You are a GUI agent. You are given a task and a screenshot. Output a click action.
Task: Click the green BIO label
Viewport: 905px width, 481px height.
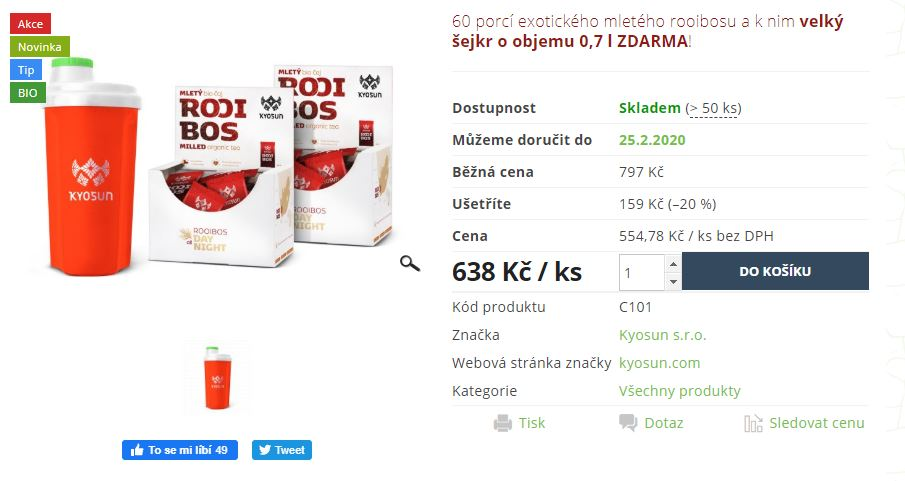click(x=28, y=93)
